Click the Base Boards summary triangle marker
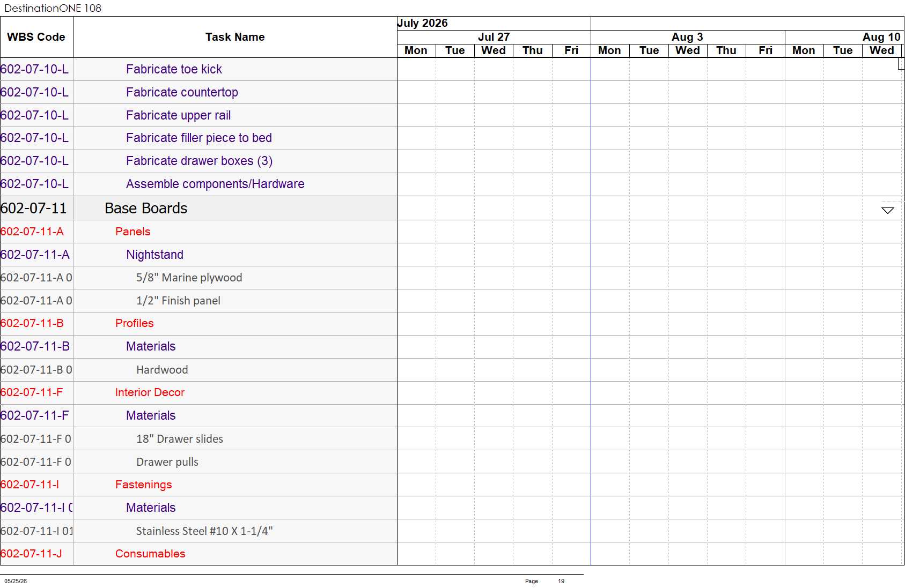 coord(888,210)
